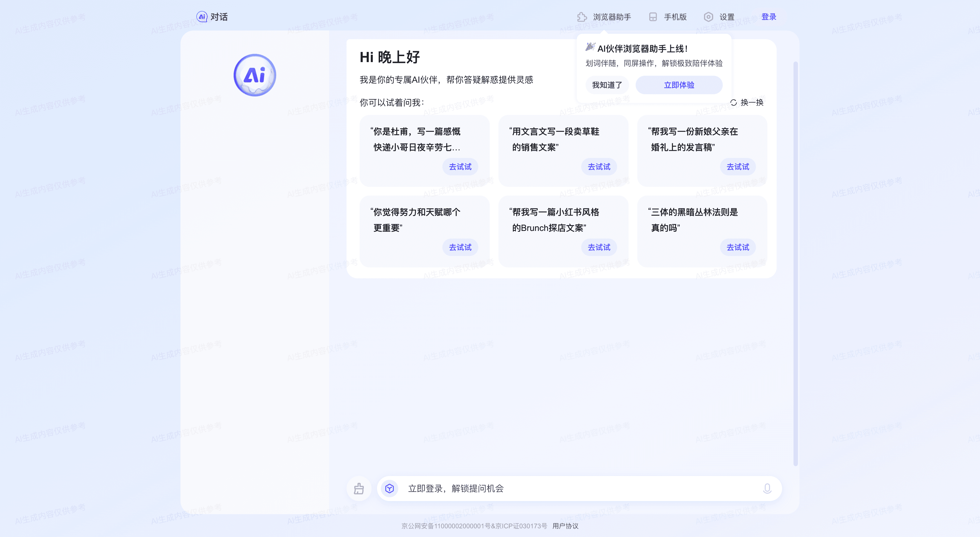
Task: Click the 立即登录，解锁提问机会 input field
Action: click(x=579, y=488)
